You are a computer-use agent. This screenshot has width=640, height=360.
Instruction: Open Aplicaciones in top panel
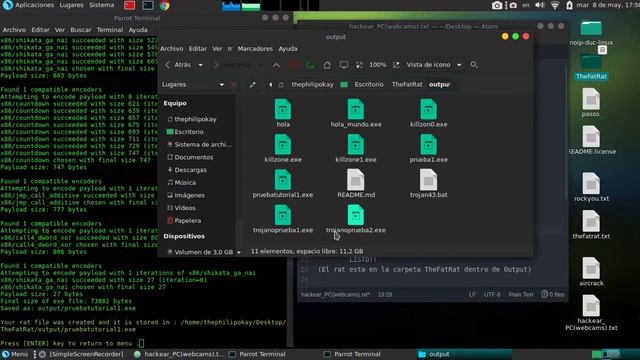34,5
